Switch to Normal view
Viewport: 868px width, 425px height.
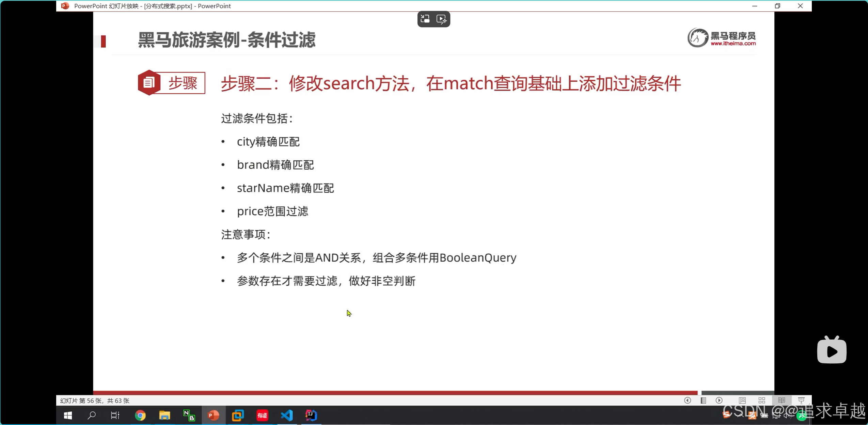742,400
